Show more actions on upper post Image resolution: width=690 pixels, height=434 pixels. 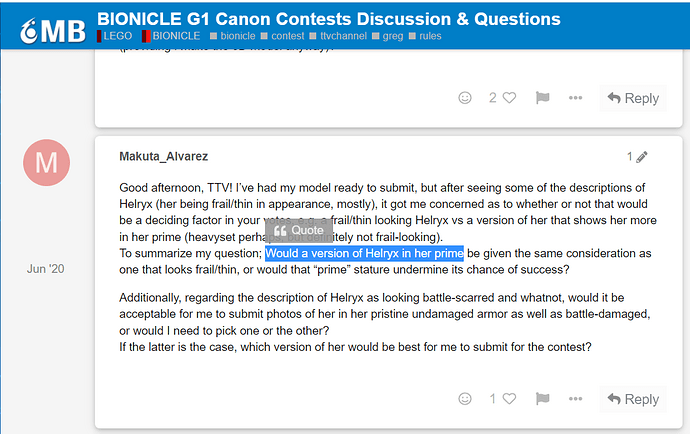[575, 98]
